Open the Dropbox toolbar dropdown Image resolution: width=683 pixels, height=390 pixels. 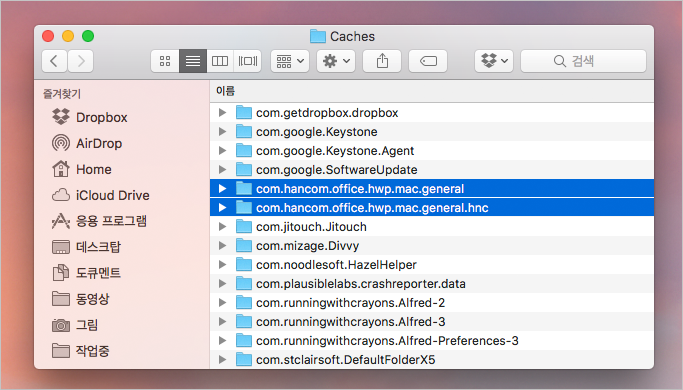(x=494, y=61)
